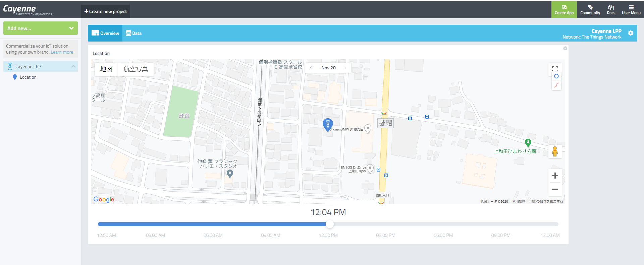This screenshot has height=265, width=644.
Task: Jump timeline to 09:00 PM
Action: point(501,235)
